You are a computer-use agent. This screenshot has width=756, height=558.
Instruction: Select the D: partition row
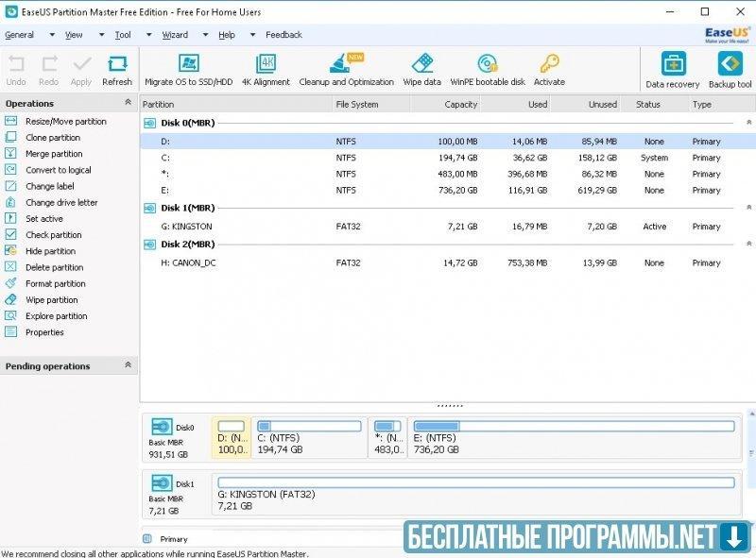448,142
